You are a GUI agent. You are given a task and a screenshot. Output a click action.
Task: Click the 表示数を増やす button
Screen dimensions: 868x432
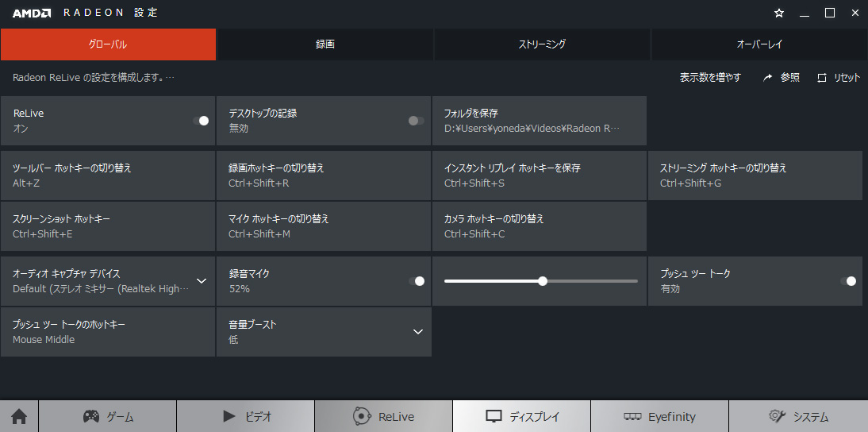pos(710,78)
